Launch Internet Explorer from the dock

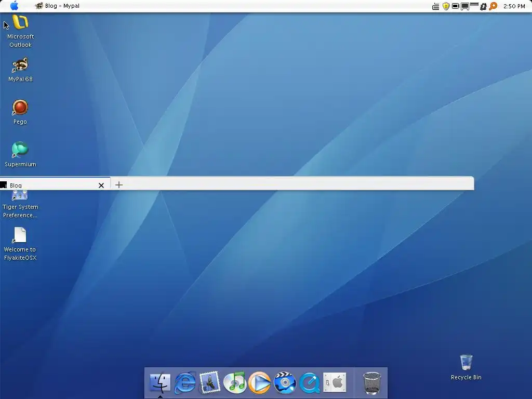pyautogui.click(x=185, y=383)
